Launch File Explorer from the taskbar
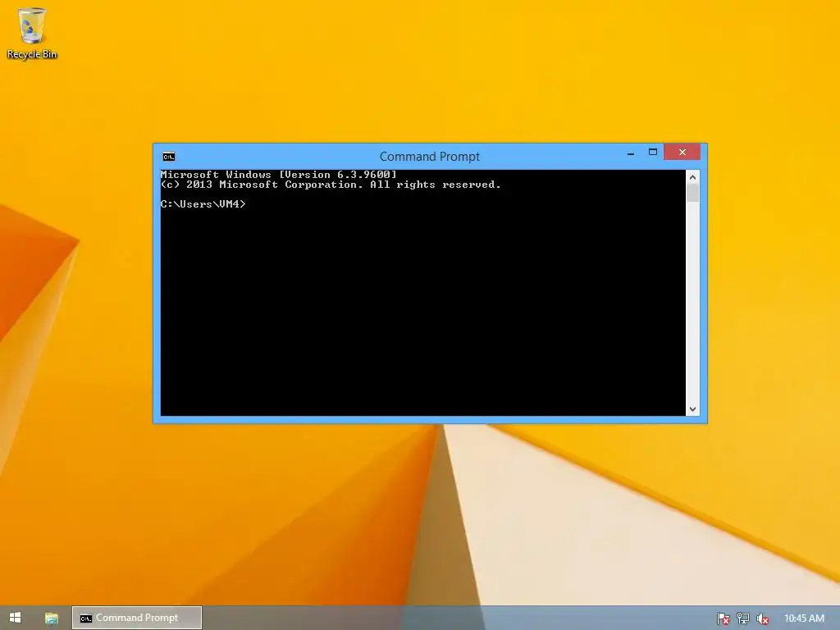The width and height of the screenshot is (840, 630). pyautogui.click(x=52, y=618)
